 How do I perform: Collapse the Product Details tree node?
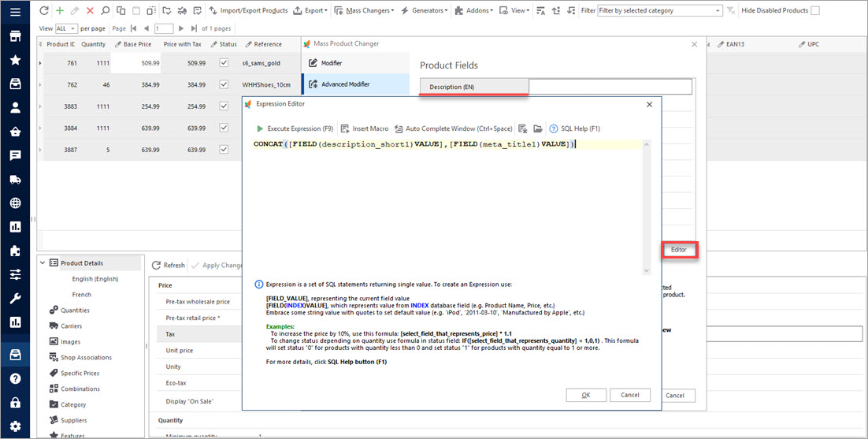pyautogui.click(x=43, y=263)
